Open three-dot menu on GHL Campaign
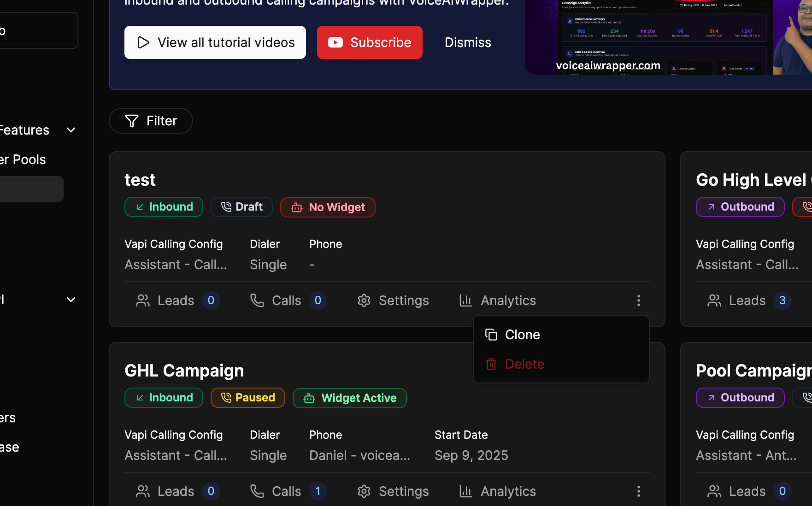 click(638, 491)
